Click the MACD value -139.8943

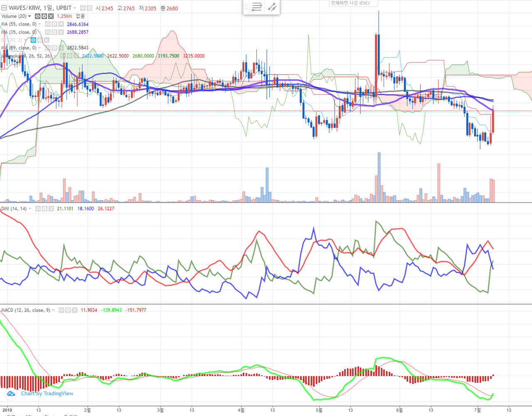click(x=112, y=310)
